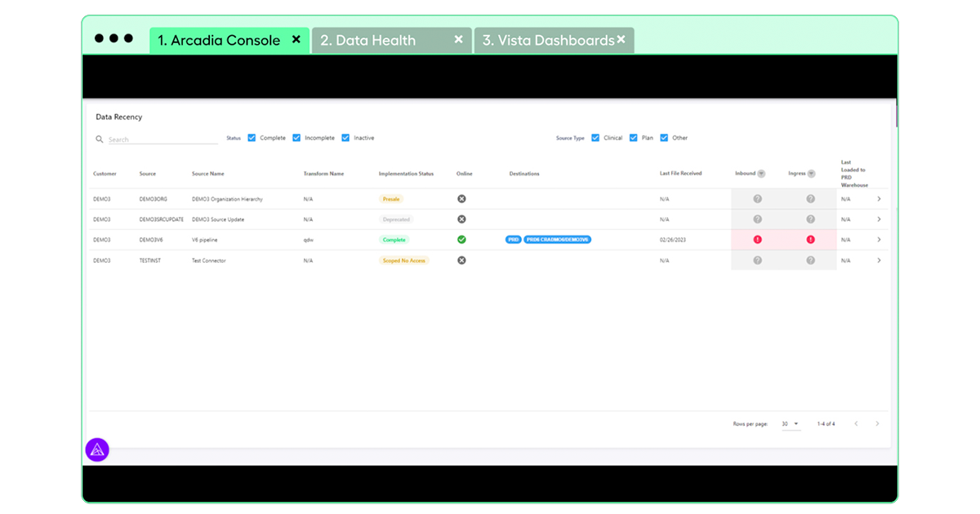Click offline X icon in DEMO3ORG row
980x514 pixels.
(461, 199)
